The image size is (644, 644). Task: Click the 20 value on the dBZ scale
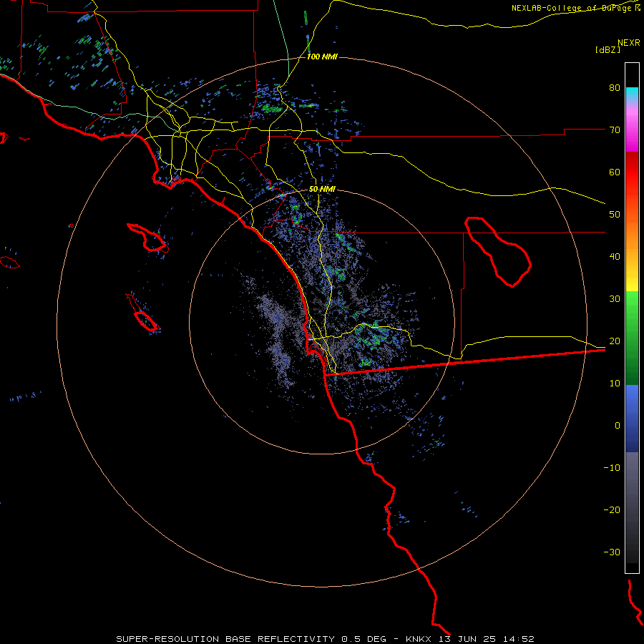[615, 341]
